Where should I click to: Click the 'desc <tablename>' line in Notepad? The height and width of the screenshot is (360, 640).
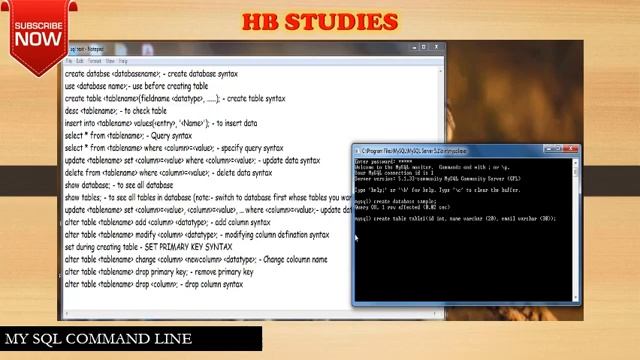click(x=116, y=111)
